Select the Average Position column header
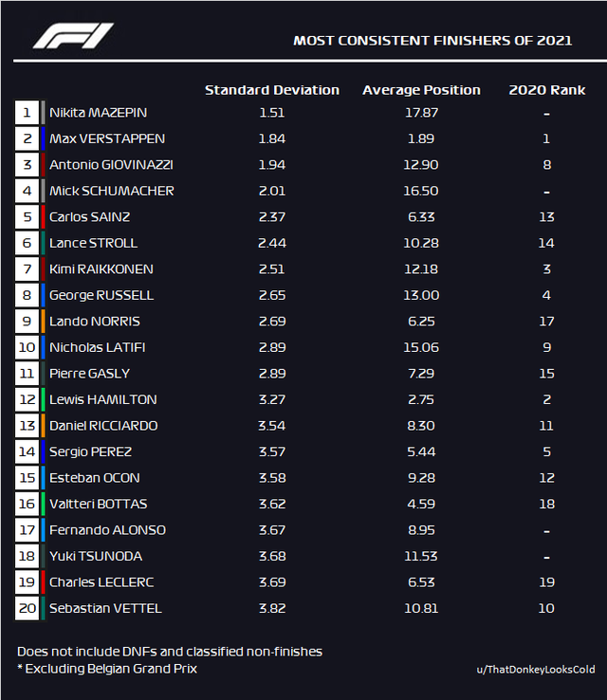This screenshot has height=700, width=607. pos(421,90)
